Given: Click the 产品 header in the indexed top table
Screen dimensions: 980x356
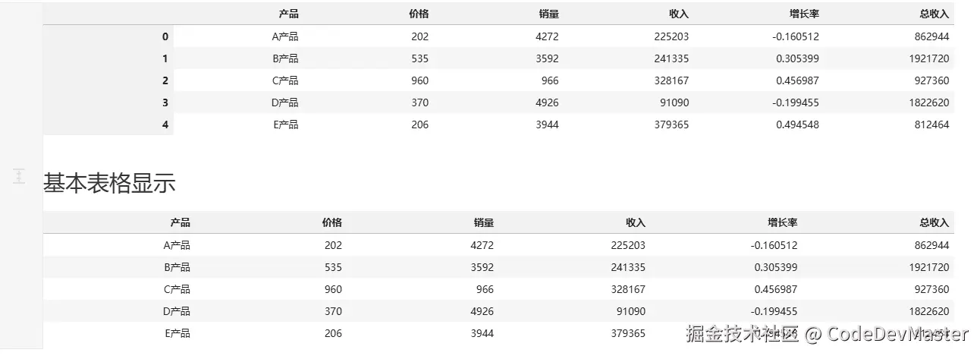Looking at the screenshot, I should (x=288, y=14).
